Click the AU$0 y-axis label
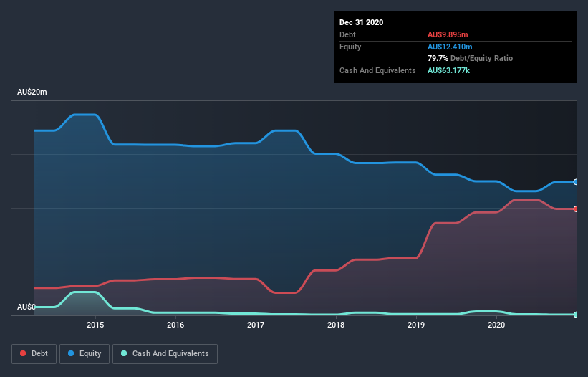 point(26,307)
